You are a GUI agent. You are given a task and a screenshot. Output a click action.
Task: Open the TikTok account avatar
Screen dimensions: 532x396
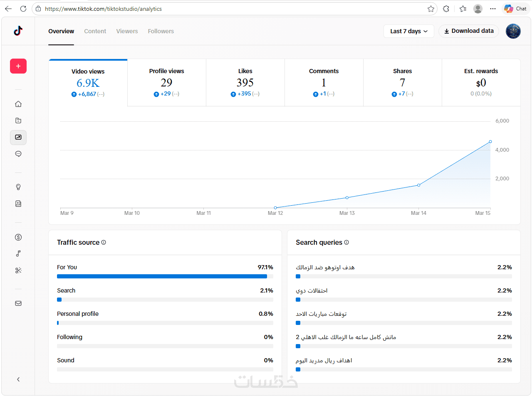tap(513, 31)
